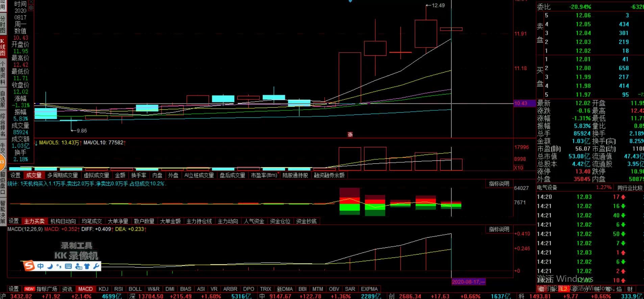
Task: Click 电气设备 industry link
Action: 547,187
